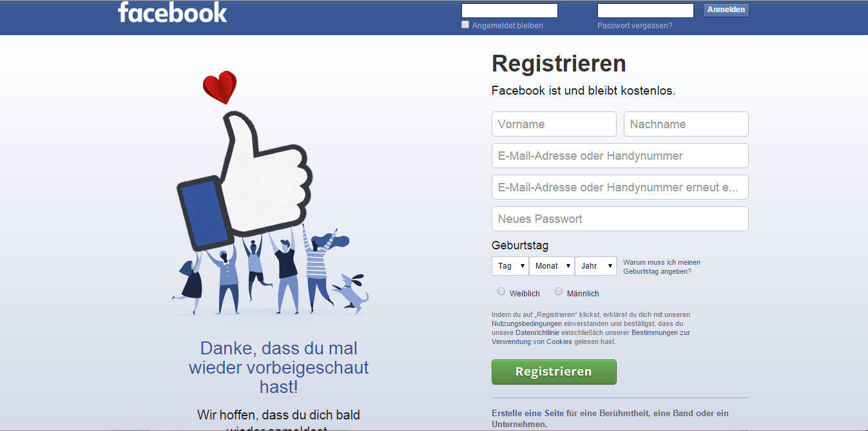This screenshot has height=431, width=868.
Task: Open the Tag birthday dropdown
Action: 510,266
